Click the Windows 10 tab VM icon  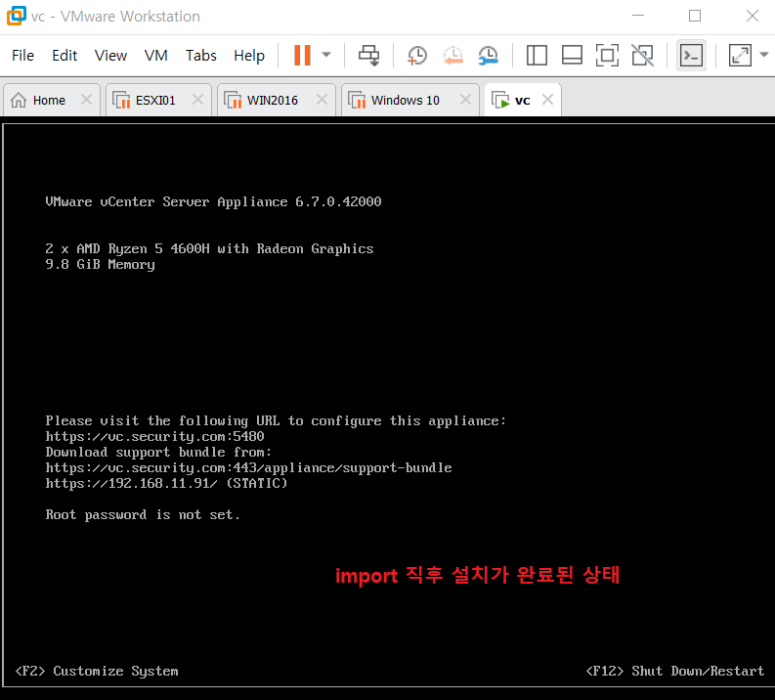pos(357,100)
